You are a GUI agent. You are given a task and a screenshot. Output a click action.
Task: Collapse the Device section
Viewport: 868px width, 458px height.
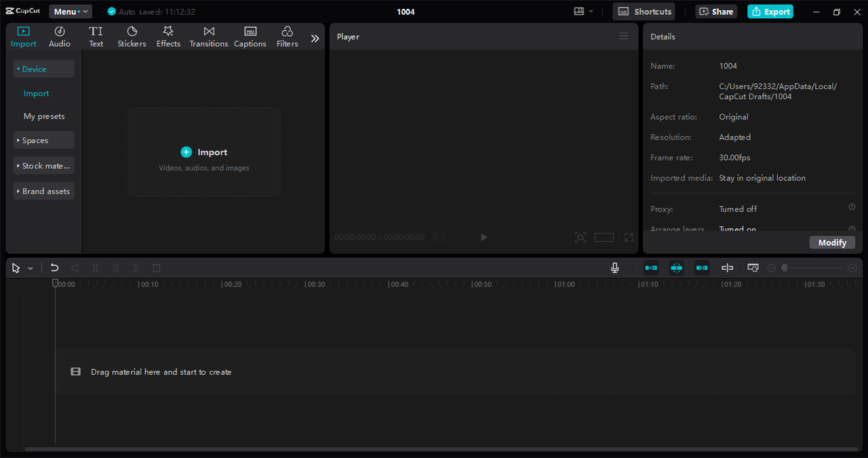coord(44,69)
